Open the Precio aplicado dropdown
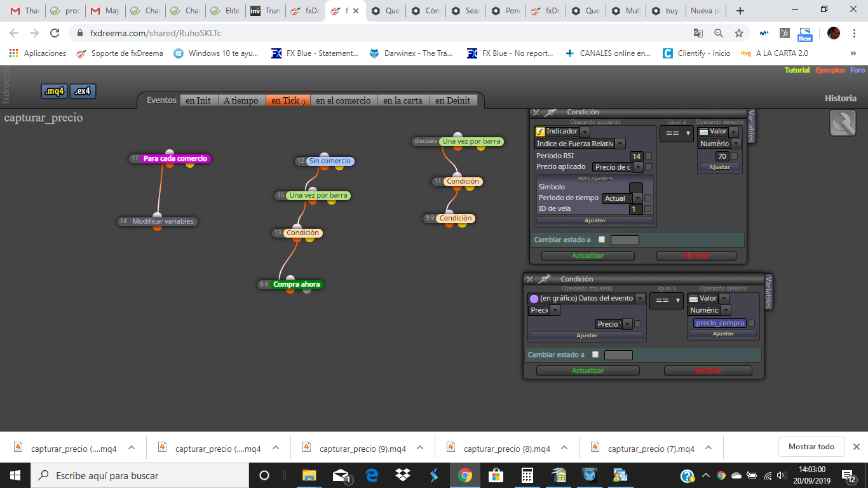Viewport: 868px width, 488px height. point(638,167)
